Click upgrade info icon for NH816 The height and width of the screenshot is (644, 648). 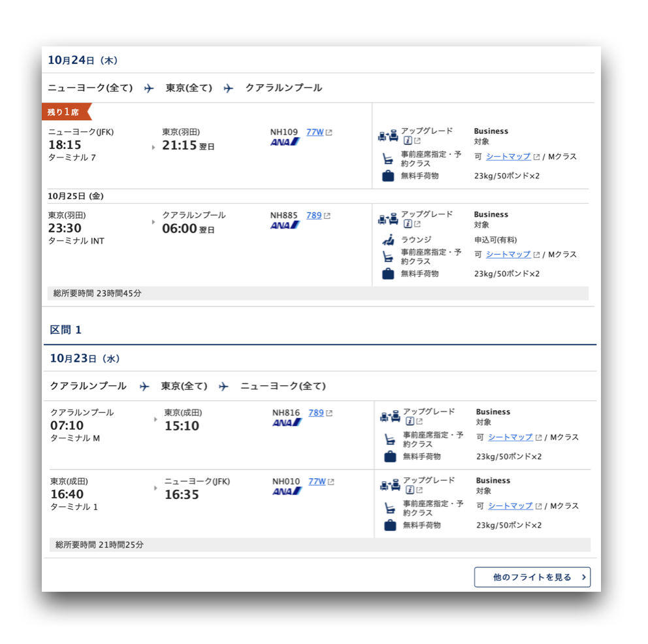410,421
